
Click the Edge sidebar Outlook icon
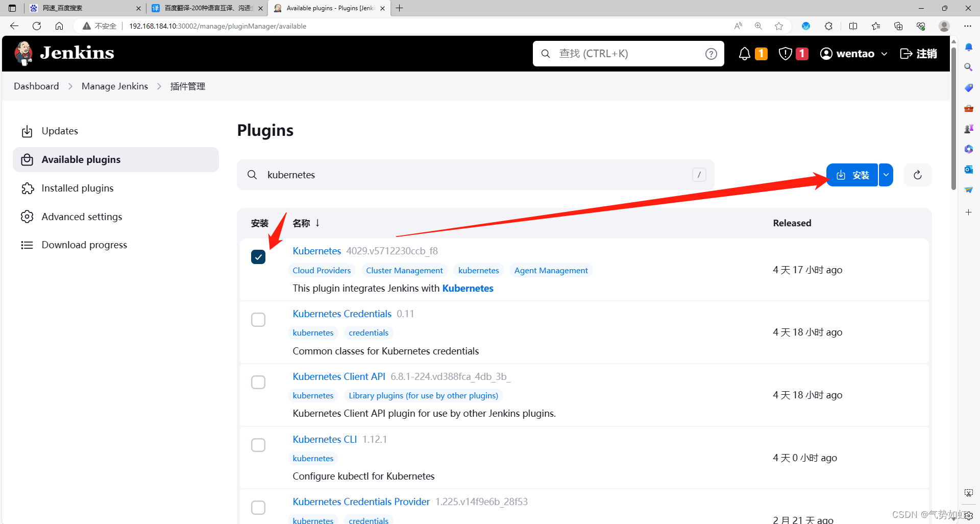coord(968,169)
